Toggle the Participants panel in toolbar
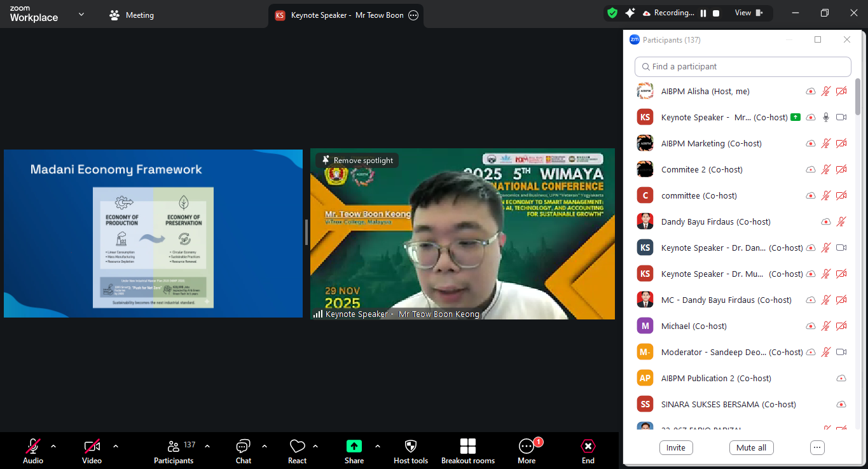This screenshot has height=469, width=868. (x=174, y=447)
